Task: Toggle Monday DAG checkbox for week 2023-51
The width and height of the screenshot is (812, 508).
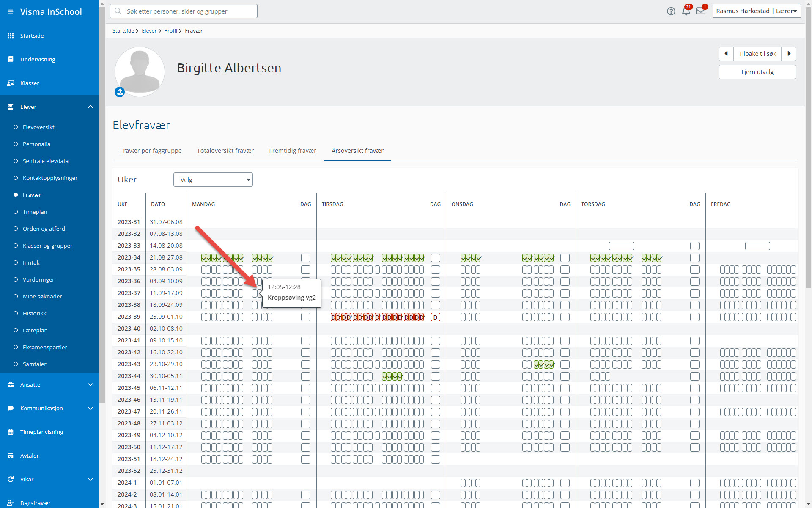Action: pyautogui.click(x=306, y=459)
